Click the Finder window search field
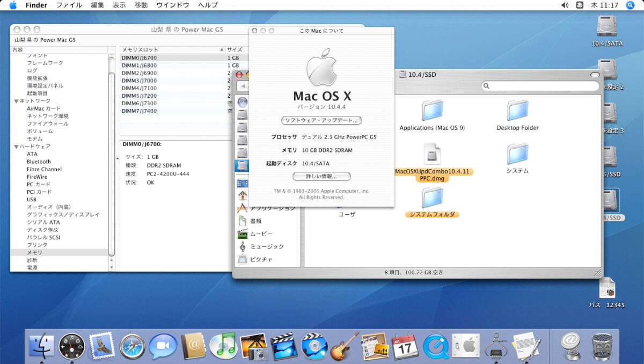644x364 pixels. pyautogui.click(x=540, y=86)
